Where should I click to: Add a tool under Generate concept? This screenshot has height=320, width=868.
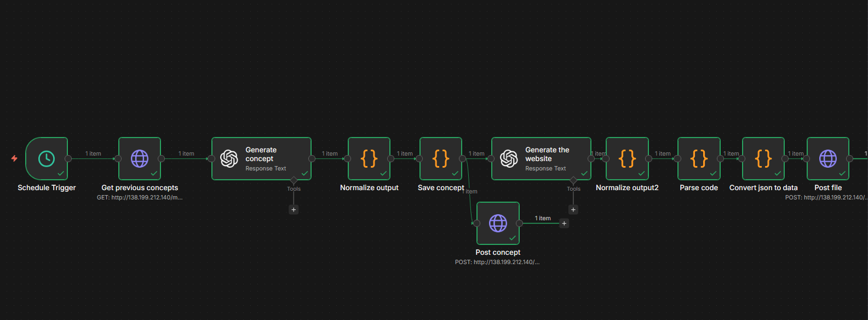click(x=294, y=210)
